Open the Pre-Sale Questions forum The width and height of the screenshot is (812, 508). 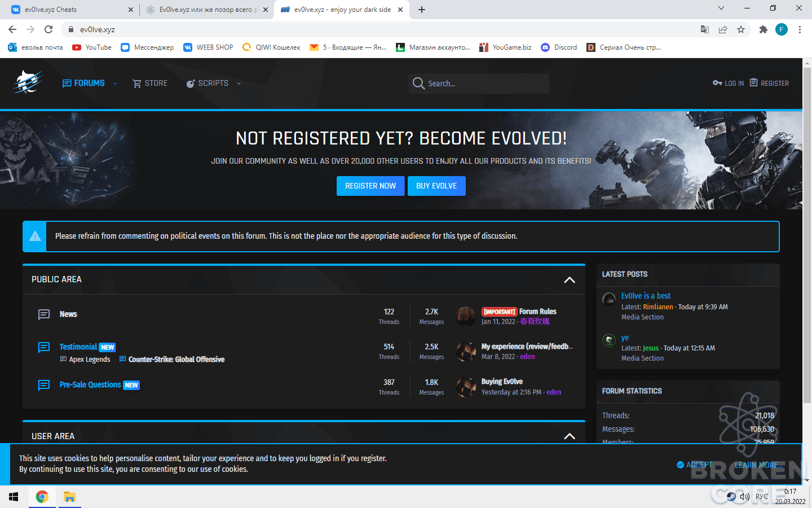click(x=90, y=384)
